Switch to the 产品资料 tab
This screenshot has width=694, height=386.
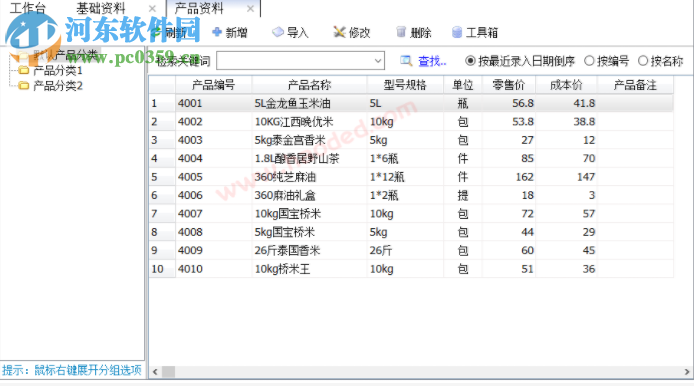(x=199, y=8)
